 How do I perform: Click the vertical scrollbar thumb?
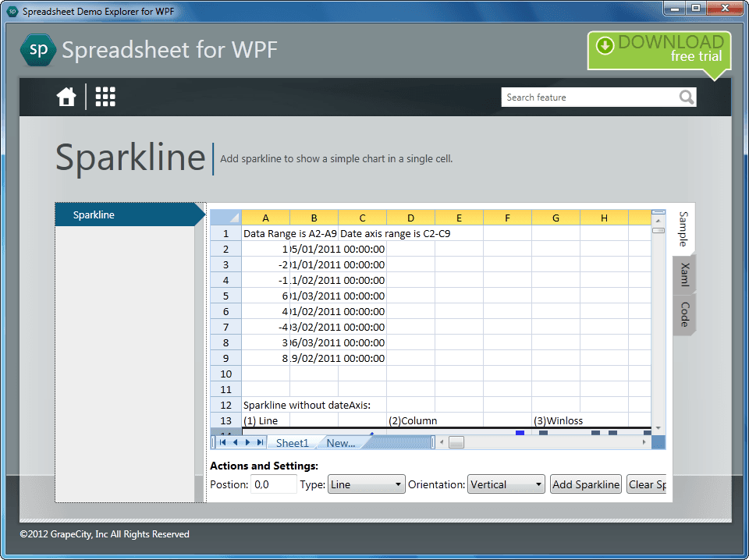(658, 231)
